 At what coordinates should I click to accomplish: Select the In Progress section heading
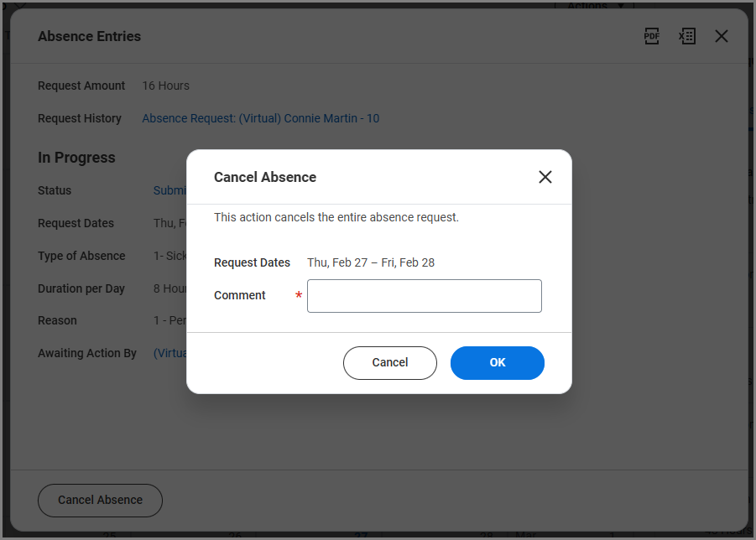point(76,158)
